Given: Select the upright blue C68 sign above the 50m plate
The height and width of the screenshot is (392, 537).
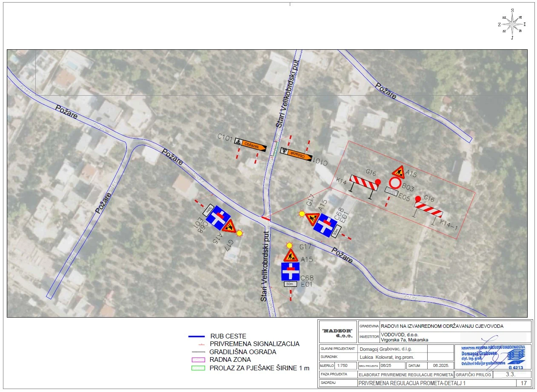Looking at the screenshot, I should 290,271.
